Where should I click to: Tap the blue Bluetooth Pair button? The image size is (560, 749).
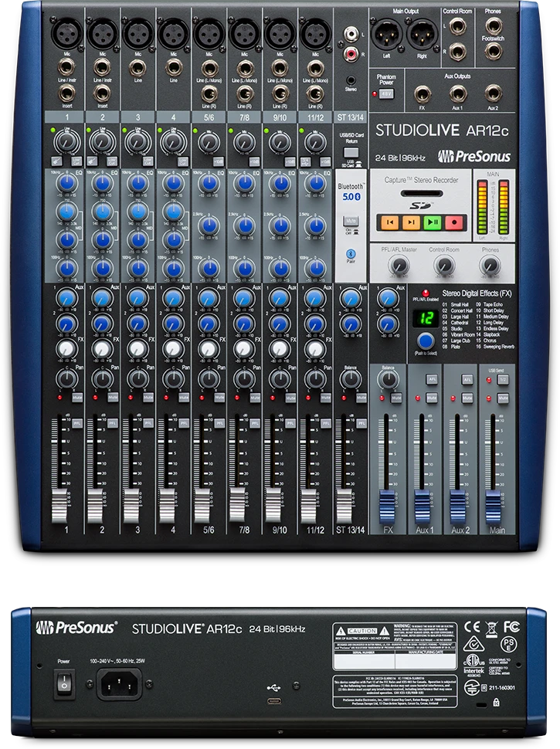click(351, 253)
